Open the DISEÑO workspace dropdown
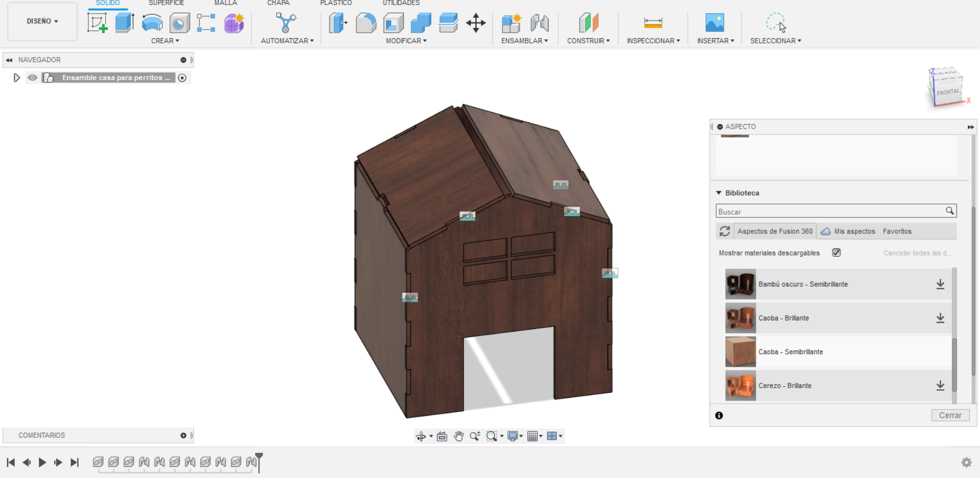The height and width of the screenshot is (478, 980). (42, 21)
